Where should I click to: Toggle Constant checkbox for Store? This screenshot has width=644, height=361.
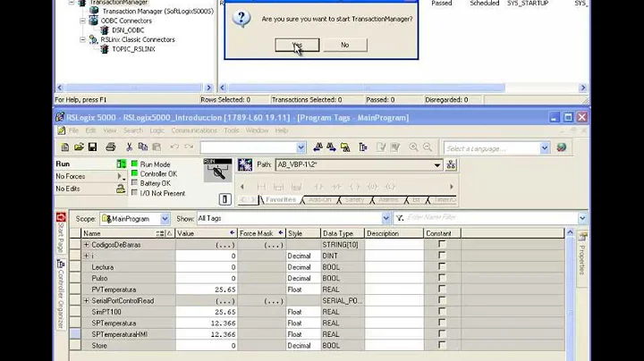(442, 345)
